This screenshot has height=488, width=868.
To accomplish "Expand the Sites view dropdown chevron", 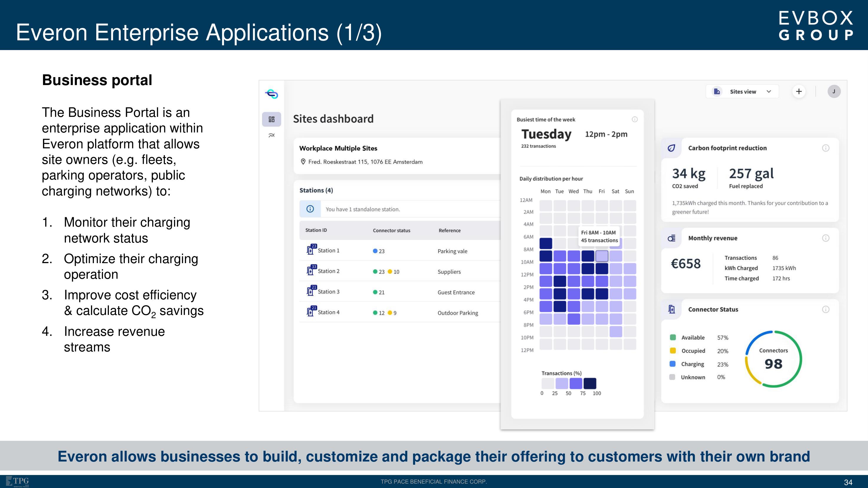I will coord(768,91).
